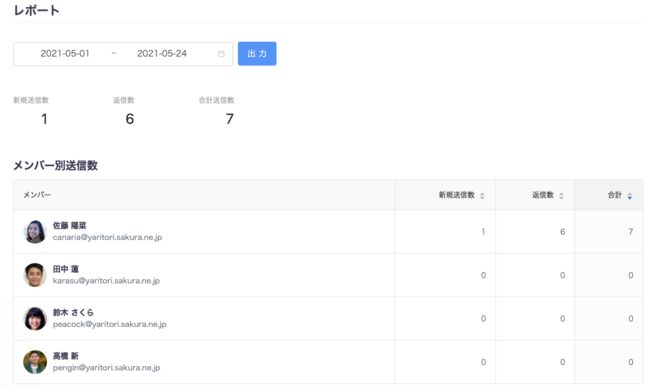
Task: Open avatar of 鈴木 さくら
Action: tap(35, 318)
